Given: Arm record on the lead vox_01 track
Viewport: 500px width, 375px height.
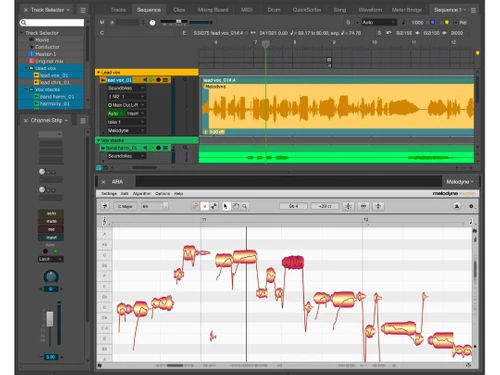Looking at the screenshot, I should pos(158,80).
